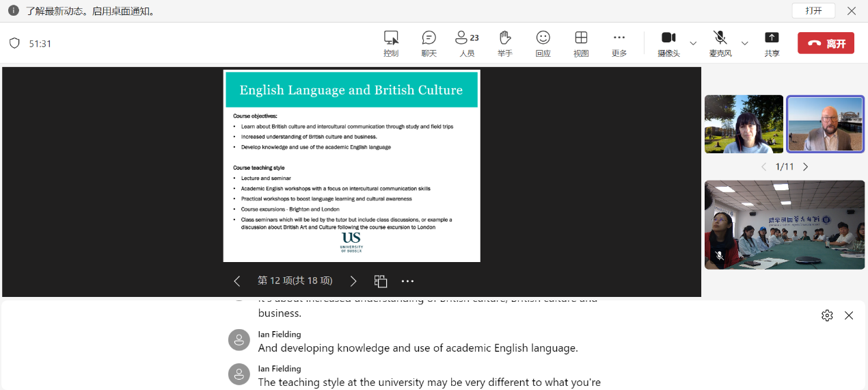Open slide more options ellipsis

click(408, 281)
